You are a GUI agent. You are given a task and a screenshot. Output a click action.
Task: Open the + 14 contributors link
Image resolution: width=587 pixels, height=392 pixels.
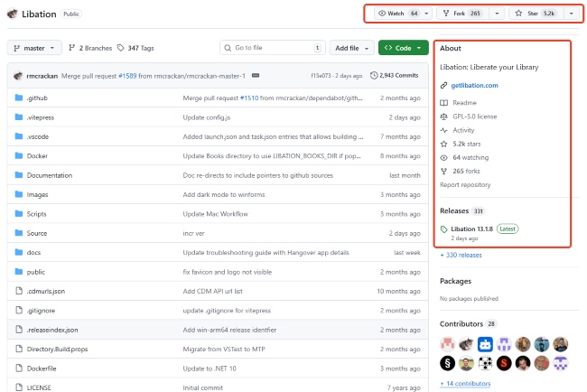tap(465, 383)
